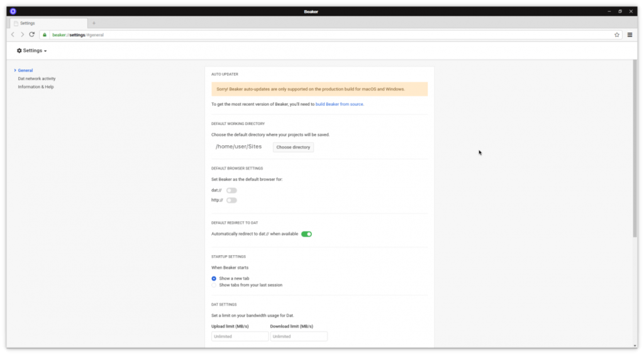Viewport: 644px width, 355px height.
Task: Click the Choose directory button
Action: tap(293, 147)
